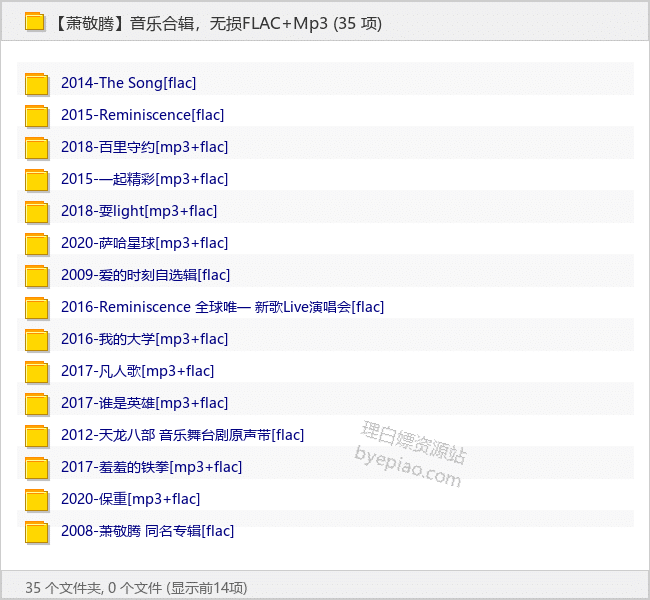Open 2016-Reminiscence 全球唯一 新歌Live演唱会[flac] folder name

(x=223, y=307)
